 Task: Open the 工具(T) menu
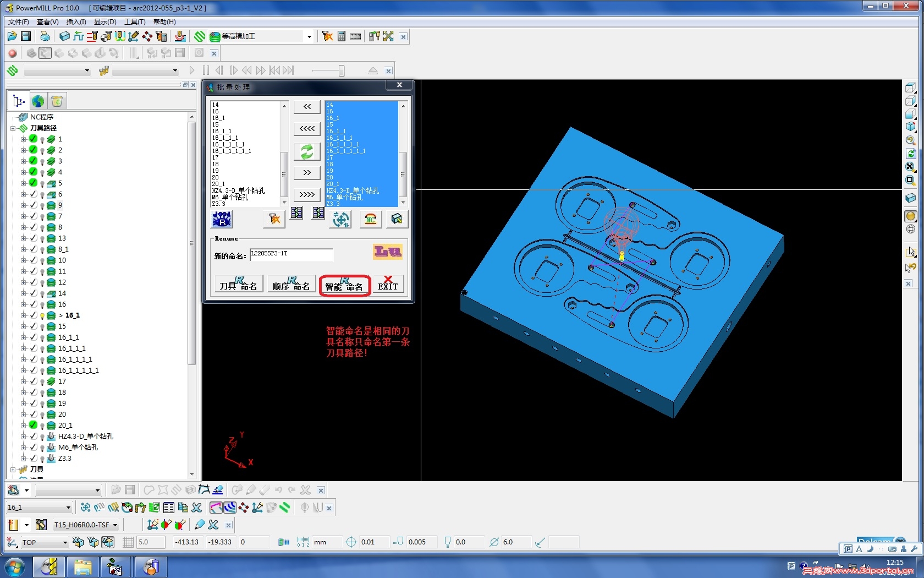point(135,22)
